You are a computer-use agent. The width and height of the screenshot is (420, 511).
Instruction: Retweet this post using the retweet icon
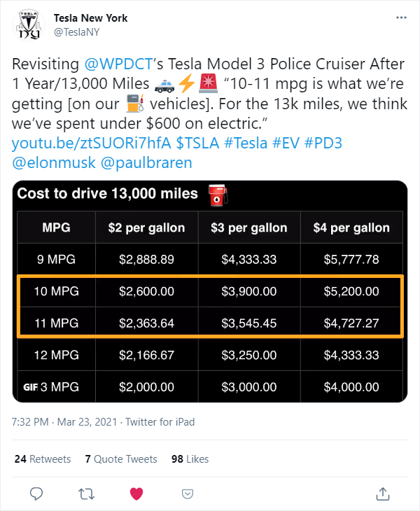click(x=87, y=494)
